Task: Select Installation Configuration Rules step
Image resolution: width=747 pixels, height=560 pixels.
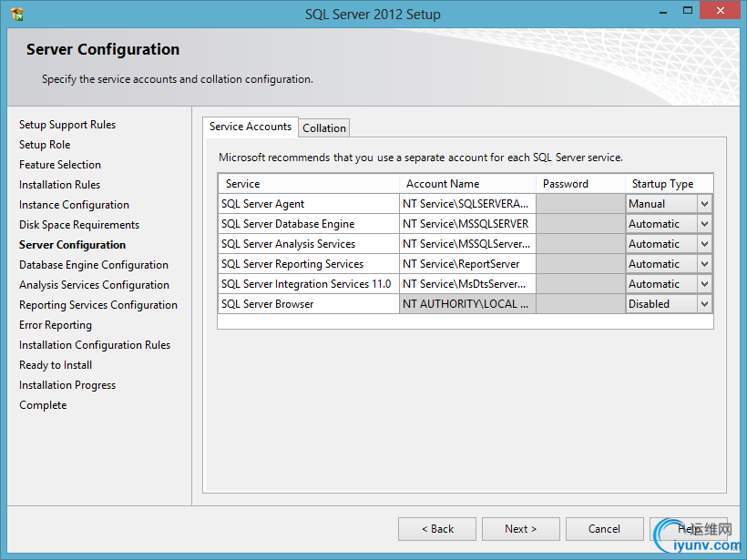Action: (95, 345)
